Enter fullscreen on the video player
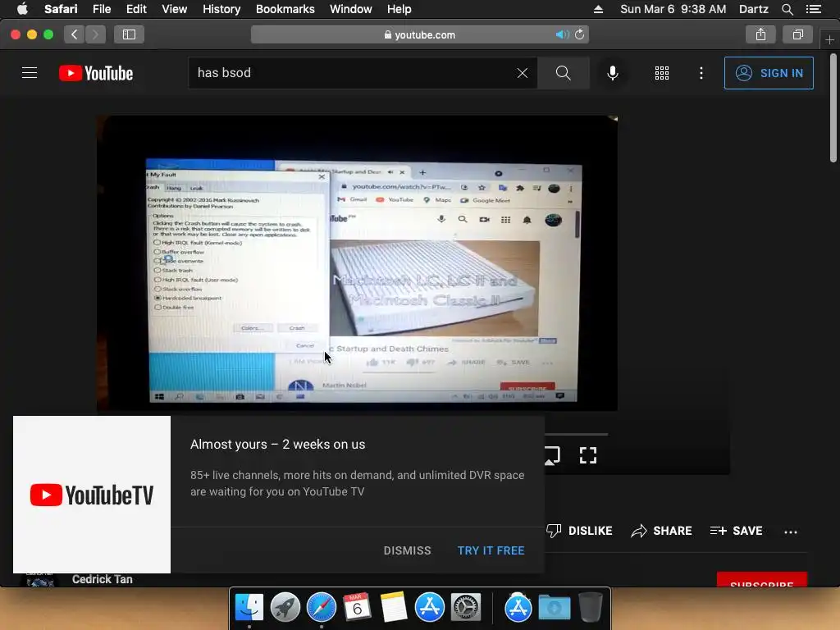The image size is (840, 630). click(x=587, y=455)
